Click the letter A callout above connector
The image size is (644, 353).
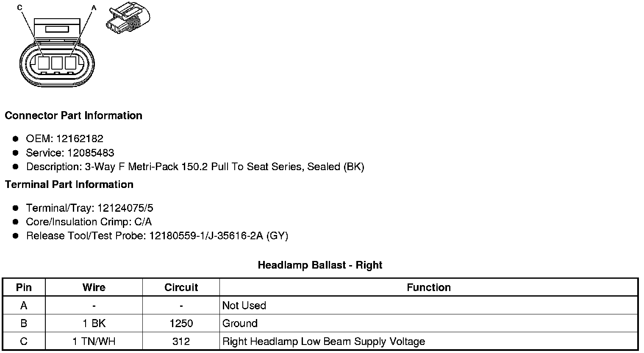[x=94, y=8]
